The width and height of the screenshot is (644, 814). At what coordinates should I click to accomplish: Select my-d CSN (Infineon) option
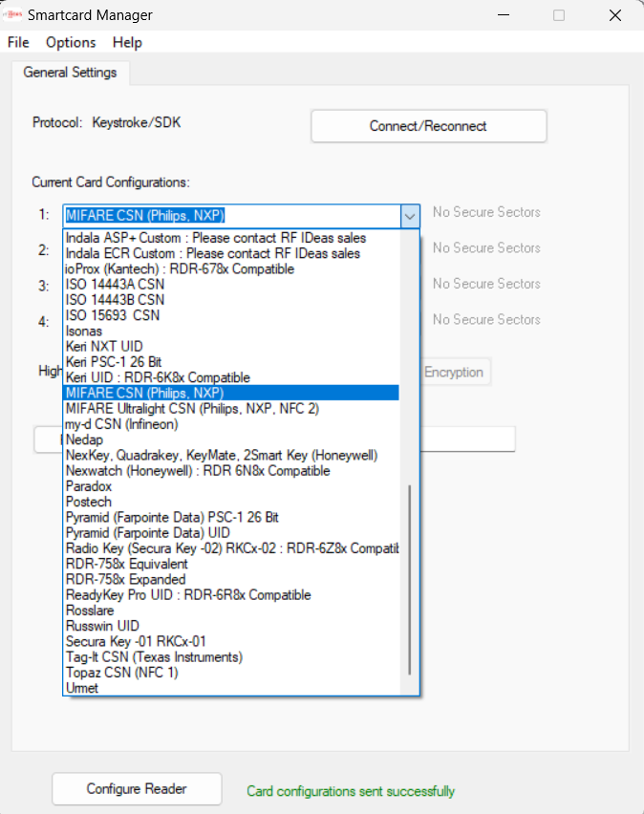[x=231, y=424]
